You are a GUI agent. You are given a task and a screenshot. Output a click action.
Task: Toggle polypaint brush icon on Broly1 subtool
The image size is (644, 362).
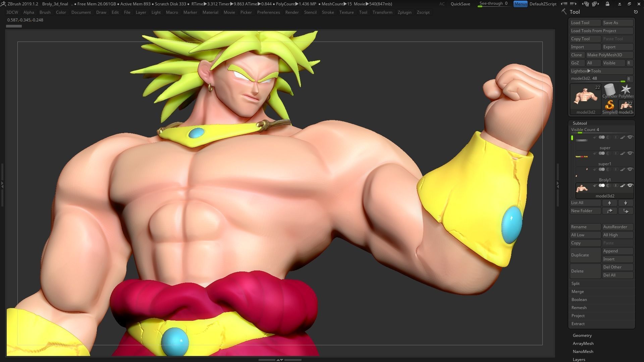[623, 169]
